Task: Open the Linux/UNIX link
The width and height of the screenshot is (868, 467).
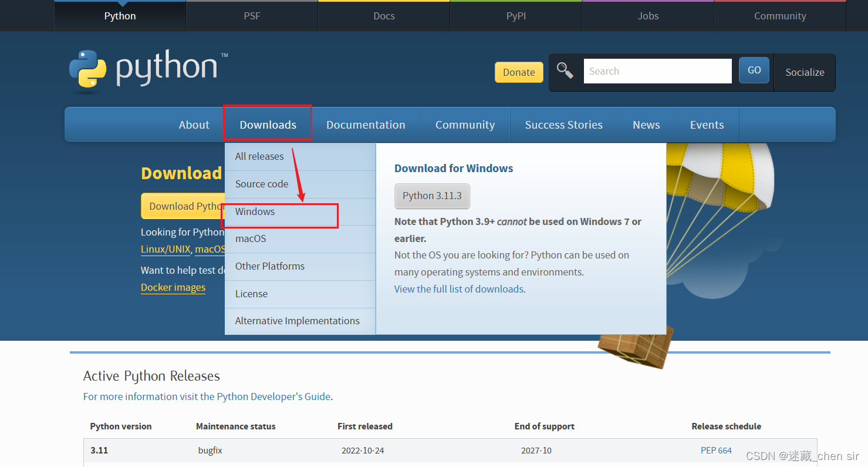Action: pyautogui.click(x=166, y=249)
